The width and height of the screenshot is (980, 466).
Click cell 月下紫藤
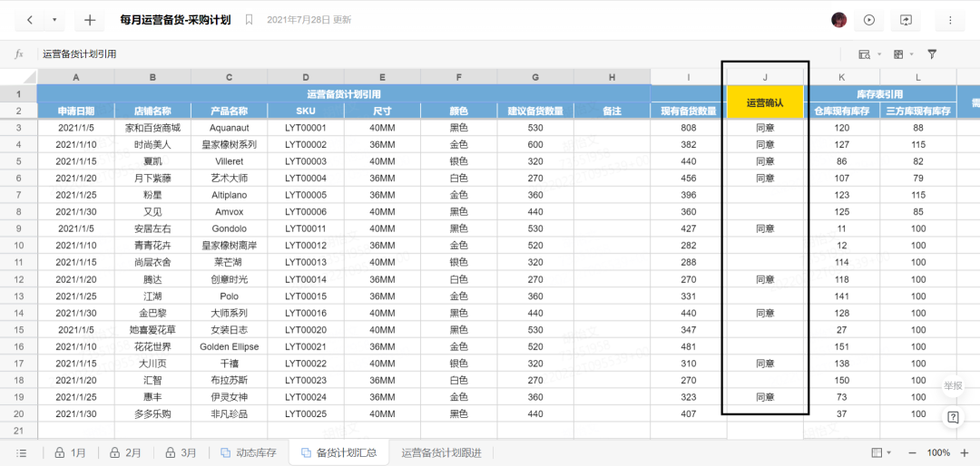[152, 178]
